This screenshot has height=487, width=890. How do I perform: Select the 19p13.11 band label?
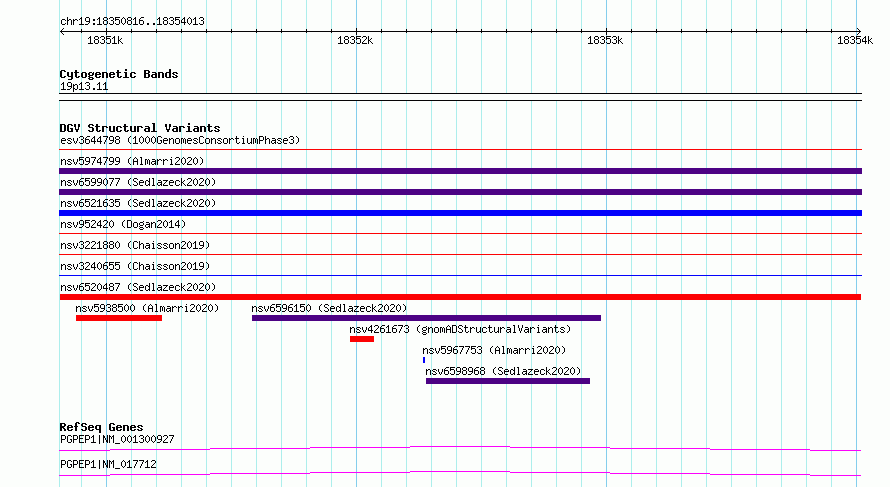click(x=84, y=86)
